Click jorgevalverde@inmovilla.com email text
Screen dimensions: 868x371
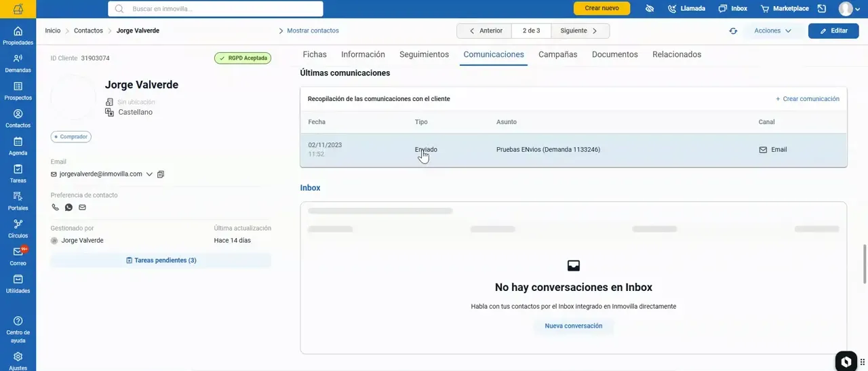(x=101, y=174)
